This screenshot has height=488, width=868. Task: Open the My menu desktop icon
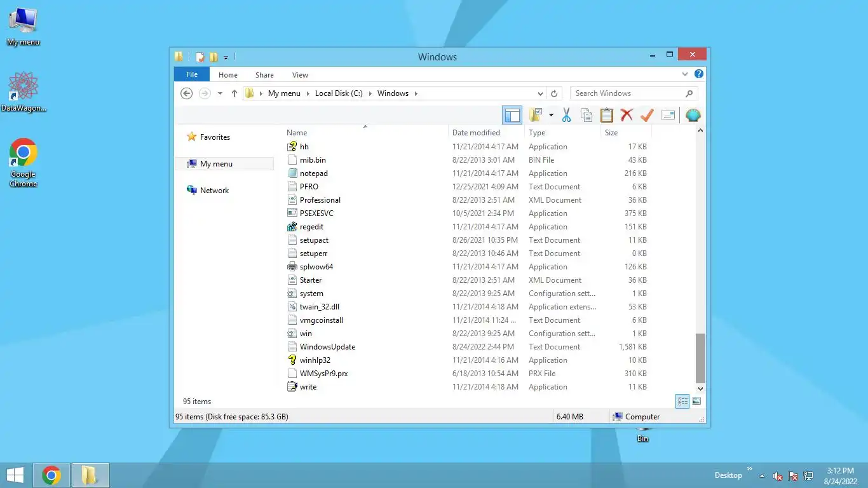pos(23,27)
